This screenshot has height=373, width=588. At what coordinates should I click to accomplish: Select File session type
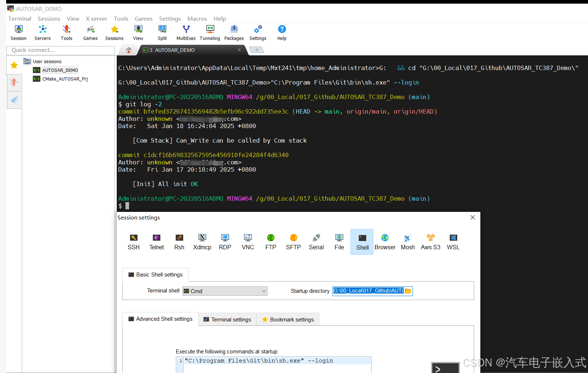point(339,242)
